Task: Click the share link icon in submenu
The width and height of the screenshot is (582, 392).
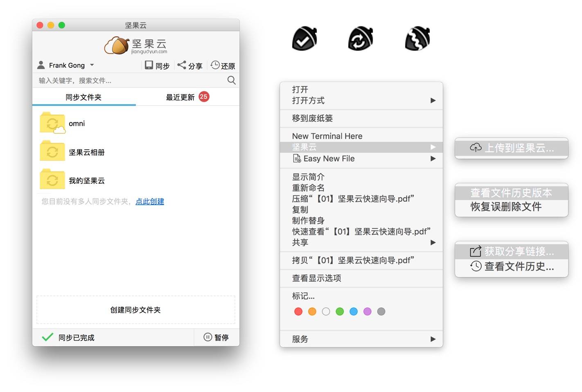Action: tap(476, 251)
